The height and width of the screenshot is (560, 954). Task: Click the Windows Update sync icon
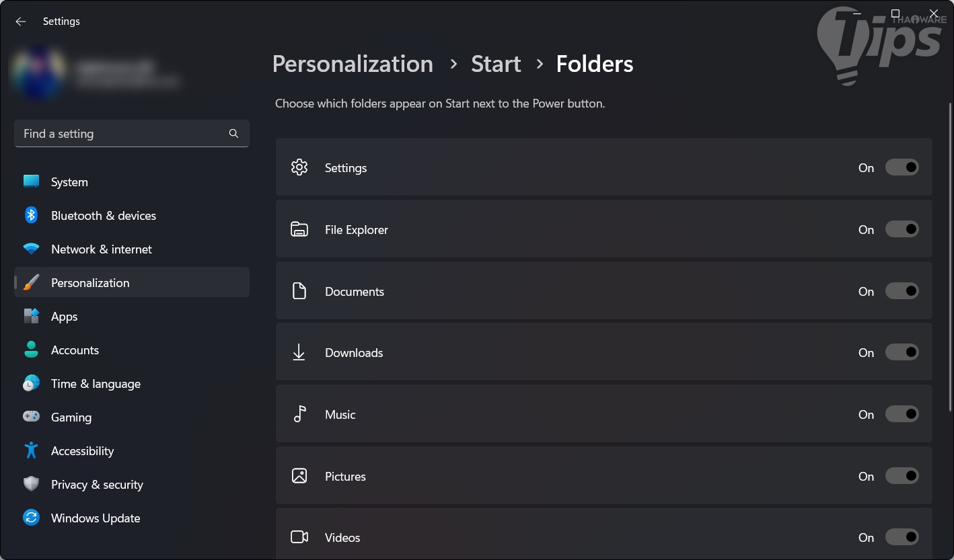coord(31,518)
